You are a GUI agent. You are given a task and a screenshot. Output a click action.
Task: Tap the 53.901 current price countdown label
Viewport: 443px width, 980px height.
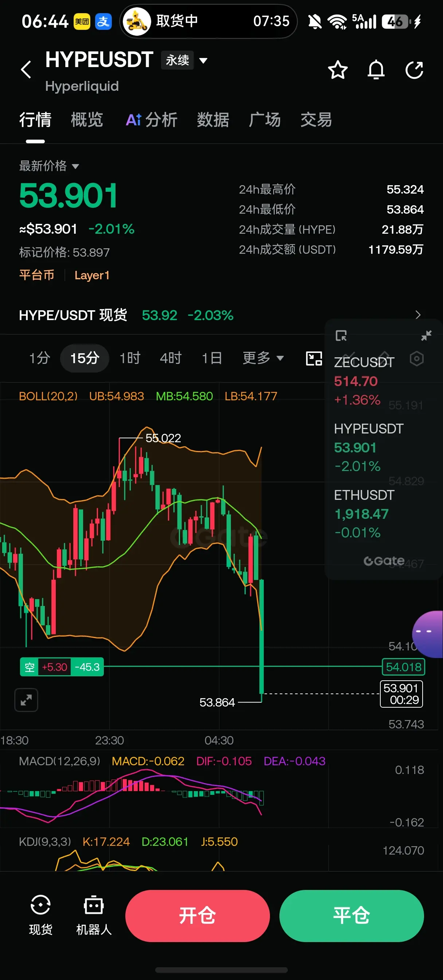401,694
